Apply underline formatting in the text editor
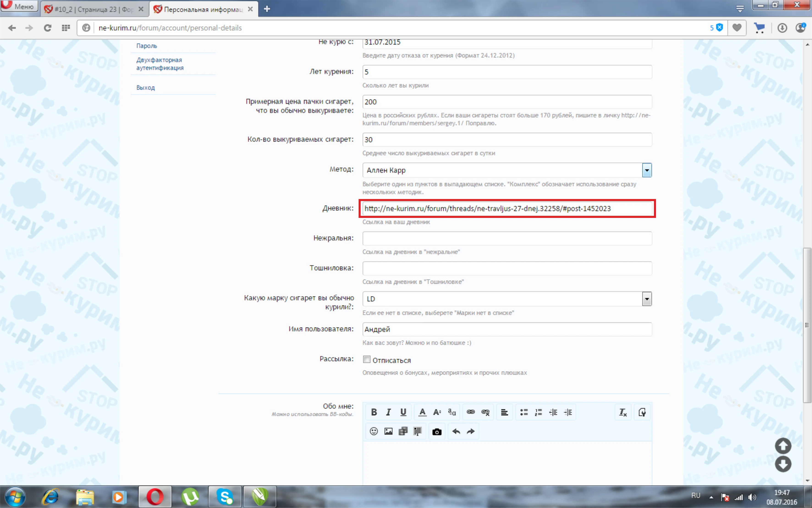Screen dimensions: 812x508 (x=403, y=412)
